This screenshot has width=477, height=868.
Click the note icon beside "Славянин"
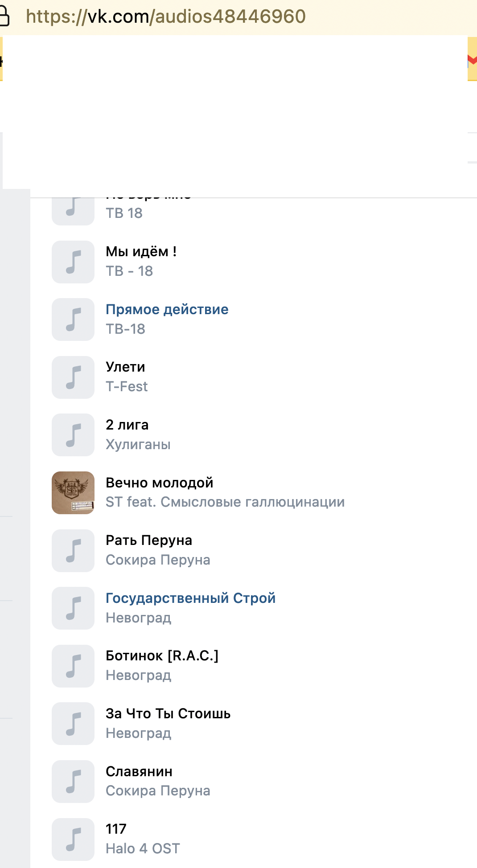pos(73,782)
